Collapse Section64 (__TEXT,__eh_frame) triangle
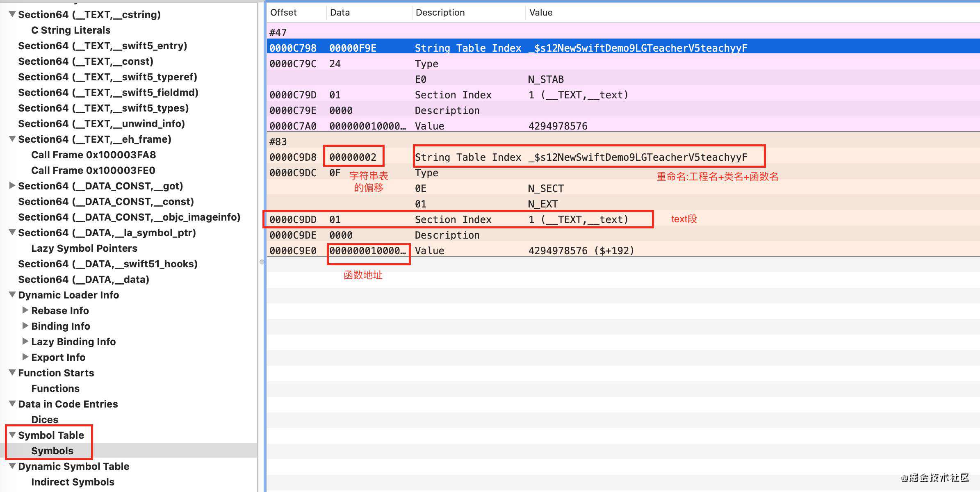Screen dimensions: 980x492 (x=12, y=139)
